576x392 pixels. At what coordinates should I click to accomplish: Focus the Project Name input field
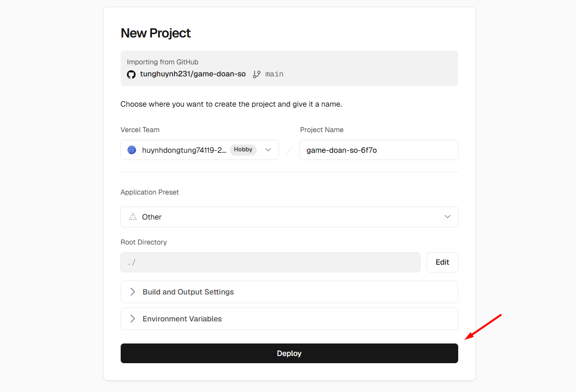[x=379, y=150]
